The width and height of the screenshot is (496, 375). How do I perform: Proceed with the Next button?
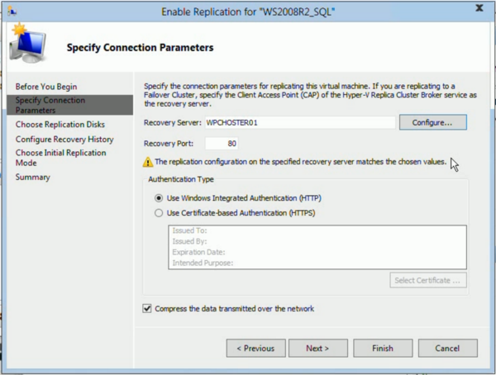point(318,348)
